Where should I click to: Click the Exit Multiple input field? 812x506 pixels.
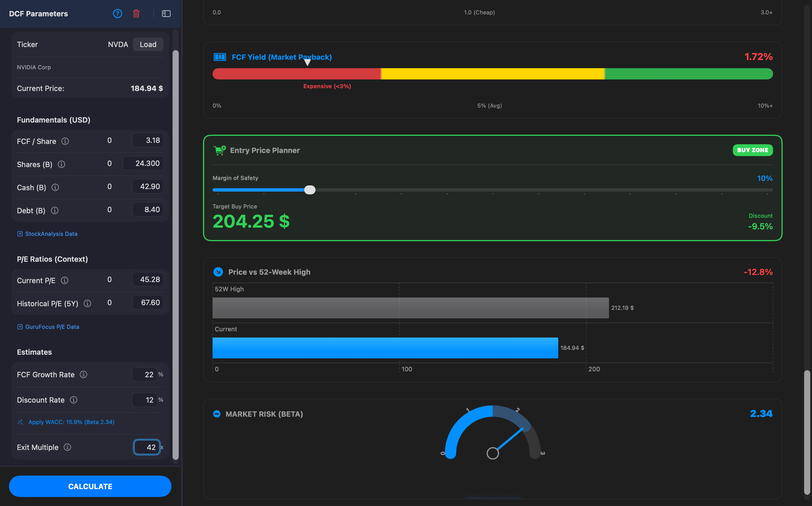click(147, 447)
